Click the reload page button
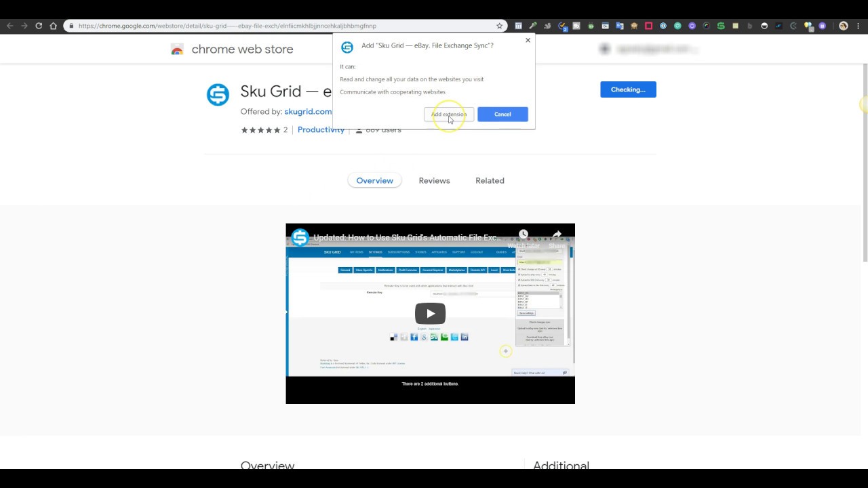This screenshot has height=488, width=868. click(x=39, y=26)
